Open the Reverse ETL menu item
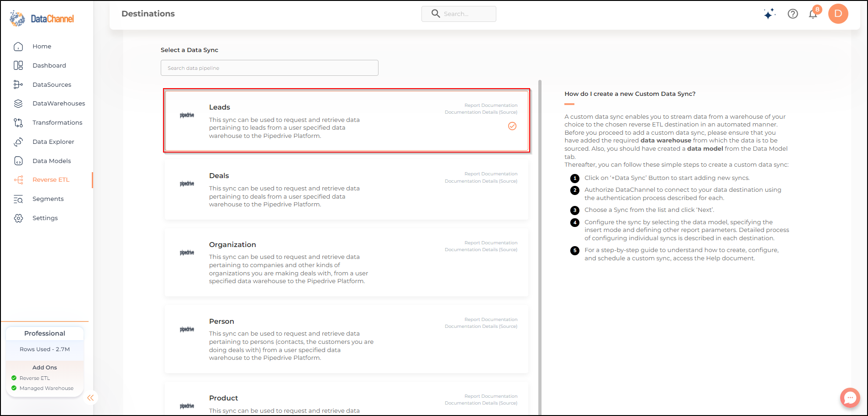 pos(51,180)
